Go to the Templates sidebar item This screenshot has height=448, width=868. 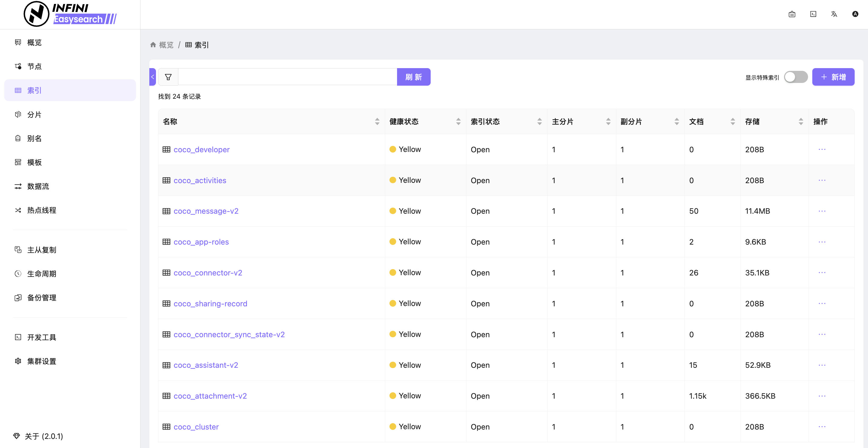click(34, 162)
